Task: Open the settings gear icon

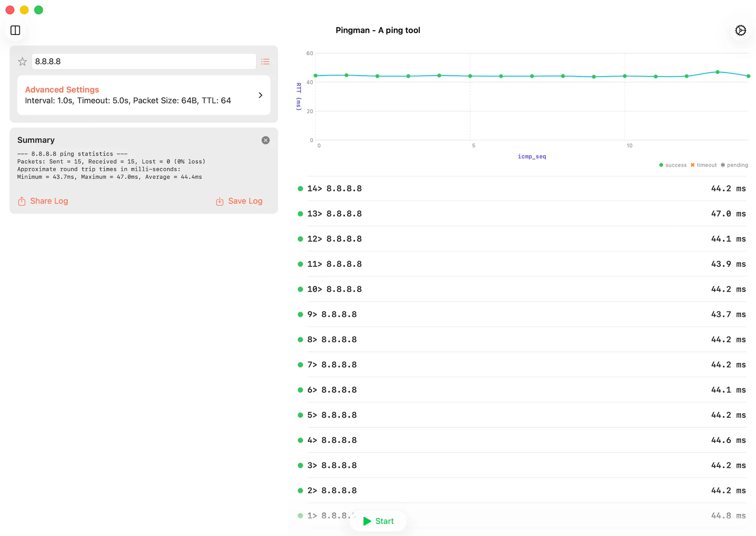Action: point(740,30)
